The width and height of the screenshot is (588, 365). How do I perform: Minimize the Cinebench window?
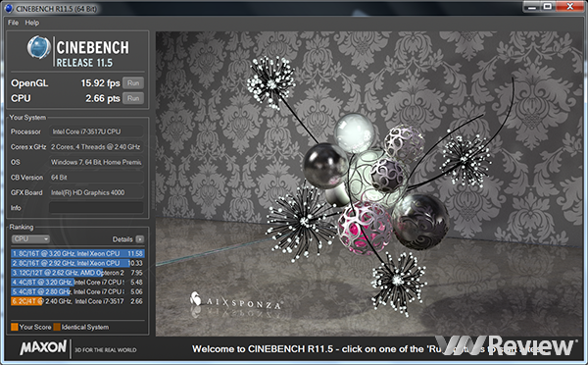532,7
